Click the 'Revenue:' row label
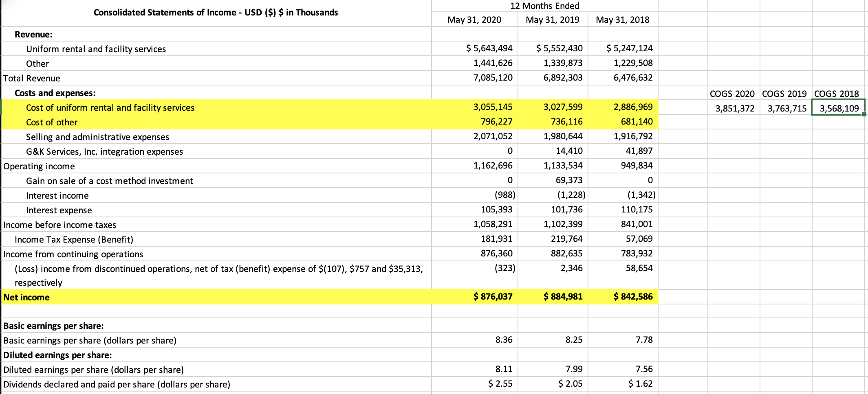 point(33,34)
